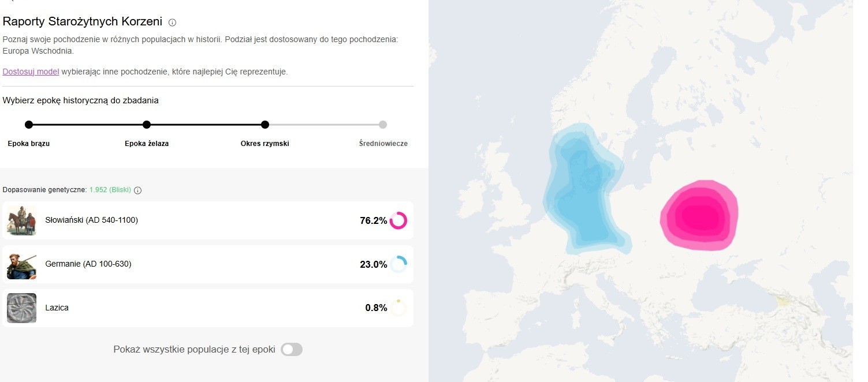This screenshot has width=868, height=382.
Task: Toggle Pokaż wszystkie populacje z tej epoki
Action: (x=292, y=350)
